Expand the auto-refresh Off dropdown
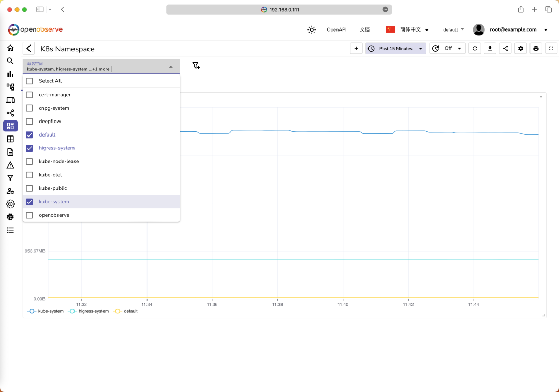The image size is (559, 392). click(x=448, y=49)
